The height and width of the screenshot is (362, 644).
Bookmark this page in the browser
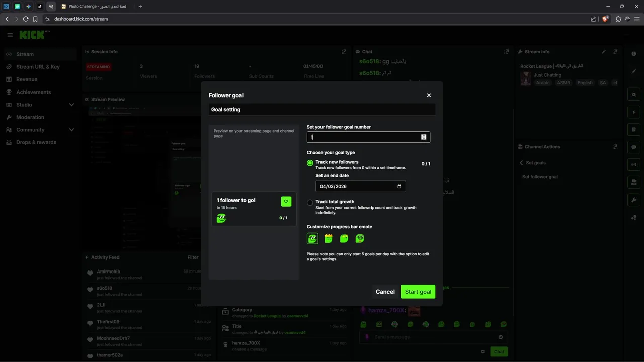tap(35, 19)
